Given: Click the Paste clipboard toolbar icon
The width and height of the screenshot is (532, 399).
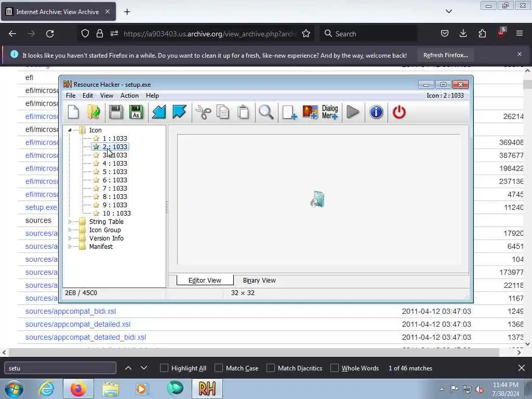Looking at the screenshot, I should 243,112.
